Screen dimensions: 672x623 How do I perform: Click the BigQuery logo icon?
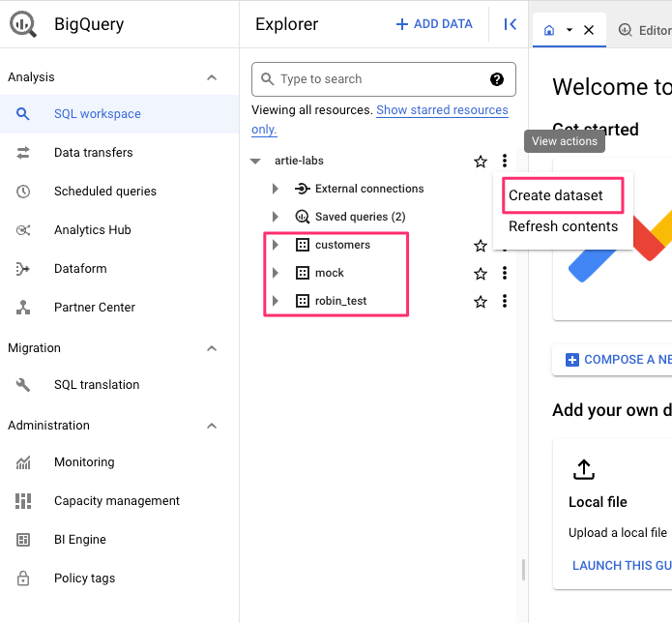(x=23, y=24)
